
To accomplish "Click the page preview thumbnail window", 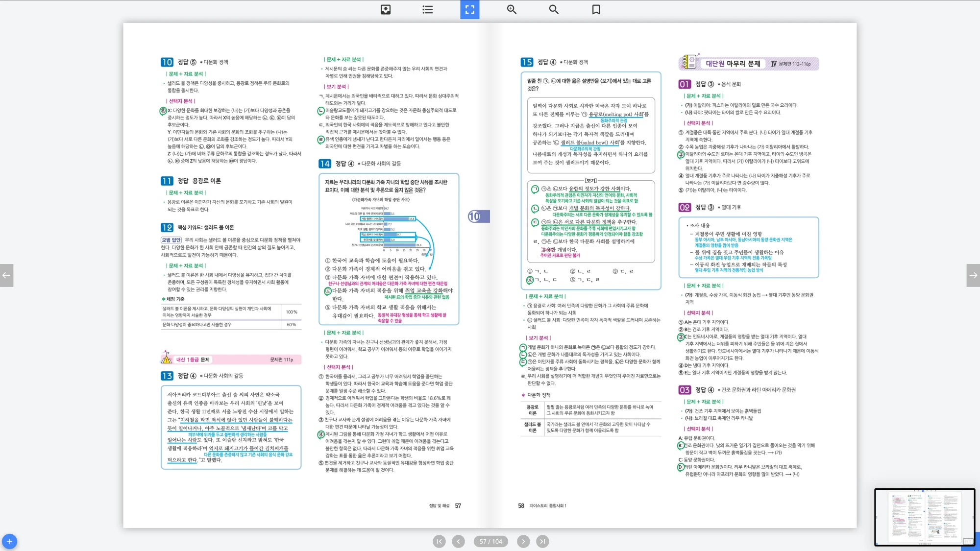I will coord(924,517).
